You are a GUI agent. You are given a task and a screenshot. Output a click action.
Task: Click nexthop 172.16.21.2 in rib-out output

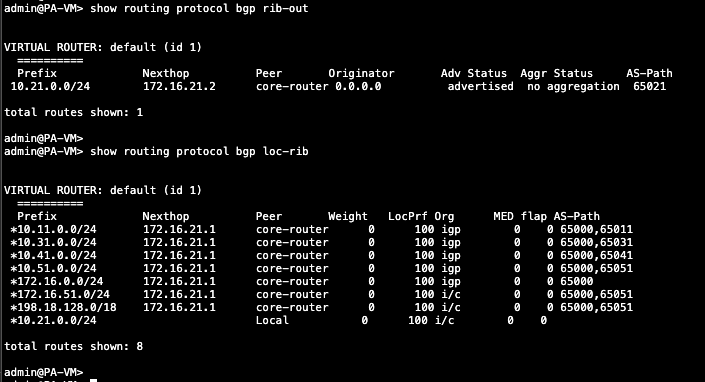pyautogui.click(x=179, y=86)
